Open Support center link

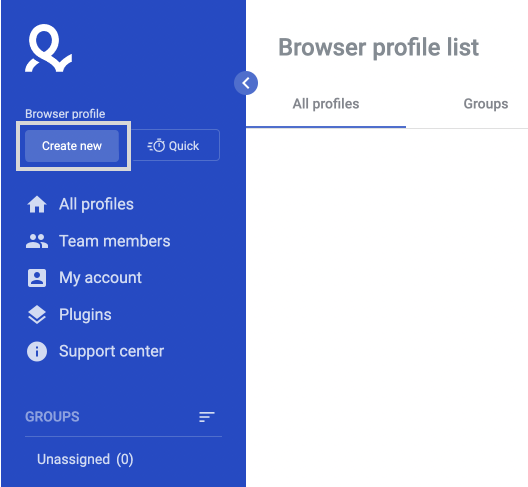pos(111,352)
